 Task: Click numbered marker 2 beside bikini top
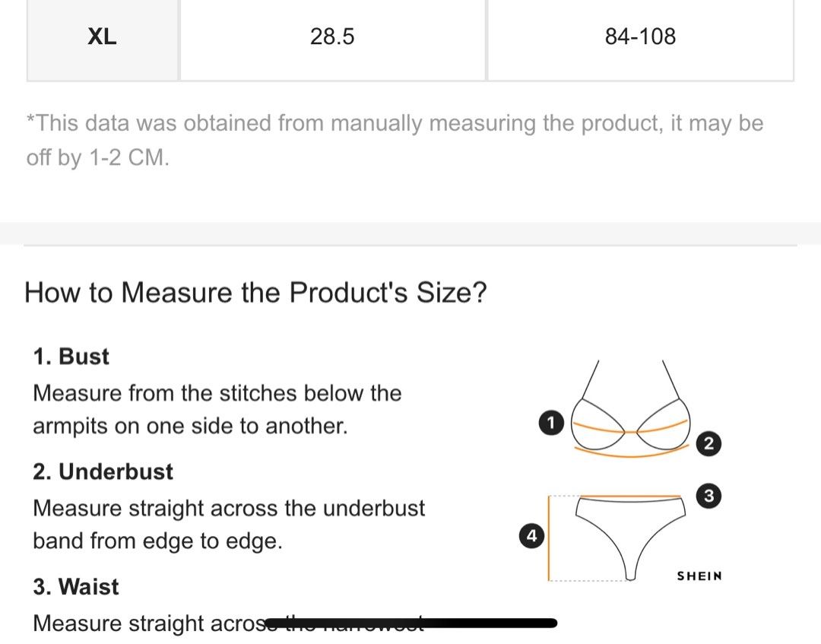point(708,444)
